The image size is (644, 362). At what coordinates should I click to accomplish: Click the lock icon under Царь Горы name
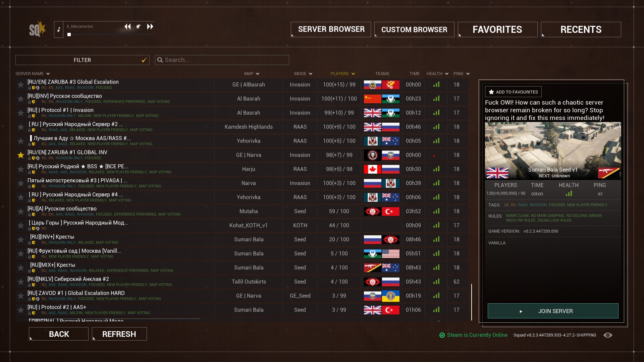click(30, 229)
